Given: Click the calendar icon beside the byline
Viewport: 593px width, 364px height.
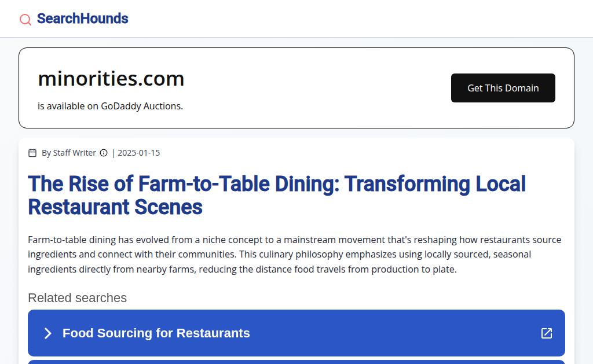Looking at the screenshot, I should coord(32,153).
